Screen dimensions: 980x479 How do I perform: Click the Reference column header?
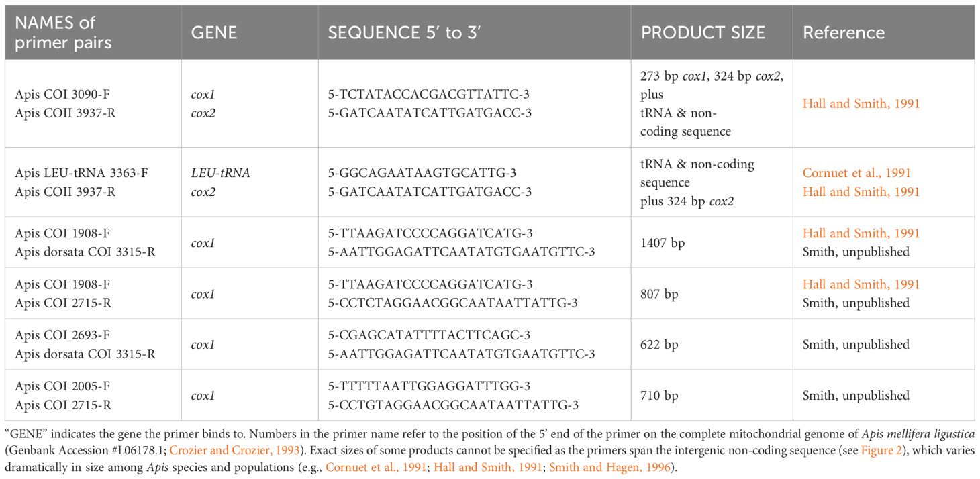point(844,33)
